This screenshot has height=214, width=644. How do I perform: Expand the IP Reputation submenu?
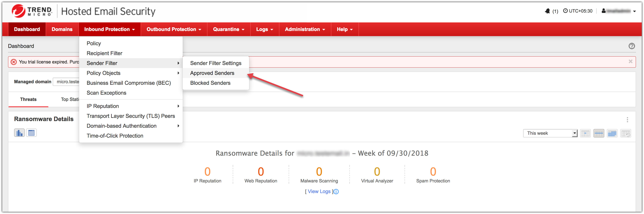point(131,106)
